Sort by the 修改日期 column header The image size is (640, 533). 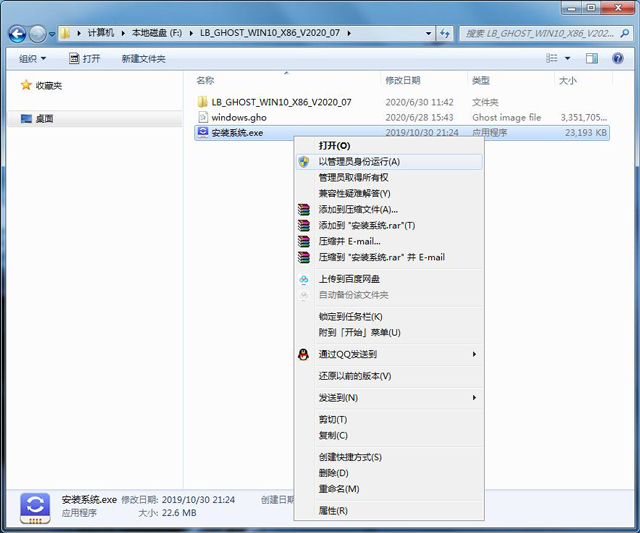point(403,80)
